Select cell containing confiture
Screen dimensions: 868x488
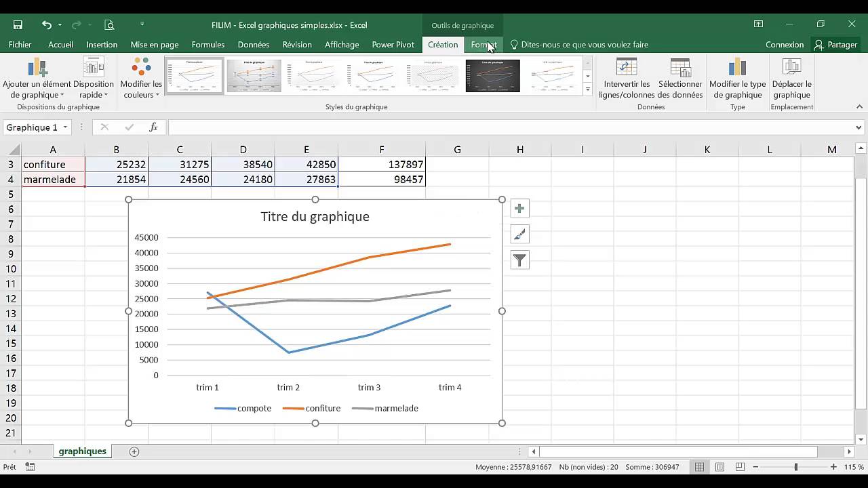[x=53, y=165]
